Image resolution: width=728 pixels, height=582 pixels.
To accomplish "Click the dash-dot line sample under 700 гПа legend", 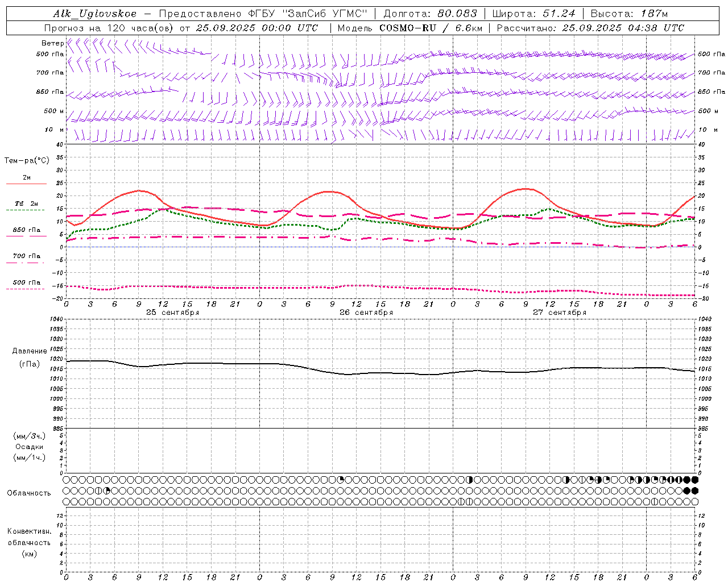I will (x=25, y=263).
